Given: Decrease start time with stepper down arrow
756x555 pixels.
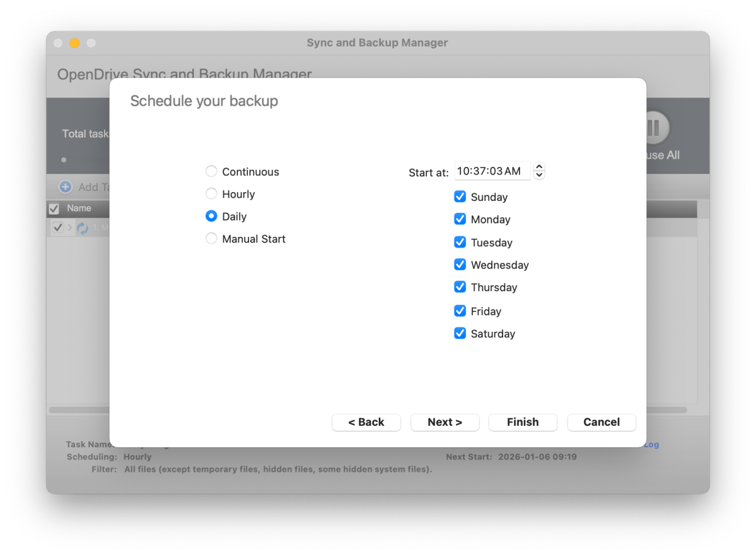Looking at the screenshot, I should tap(539, 175).
